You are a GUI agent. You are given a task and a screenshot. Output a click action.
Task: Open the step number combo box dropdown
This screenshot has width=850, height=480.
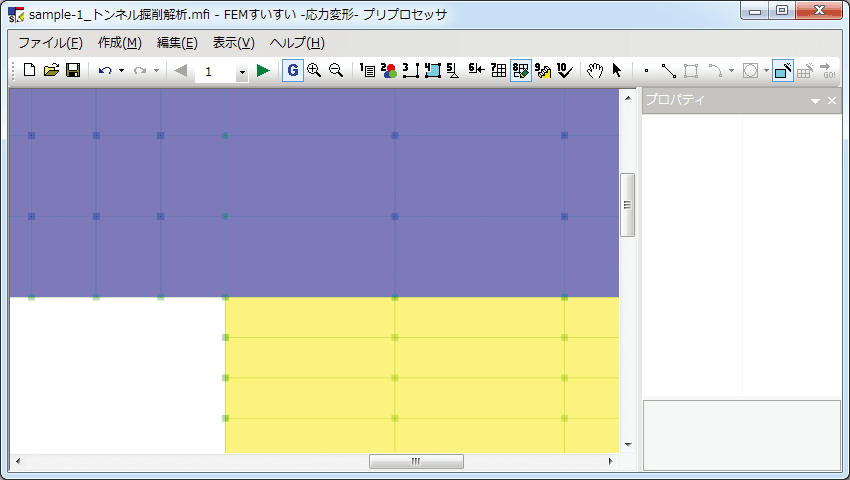coord(242,72)
